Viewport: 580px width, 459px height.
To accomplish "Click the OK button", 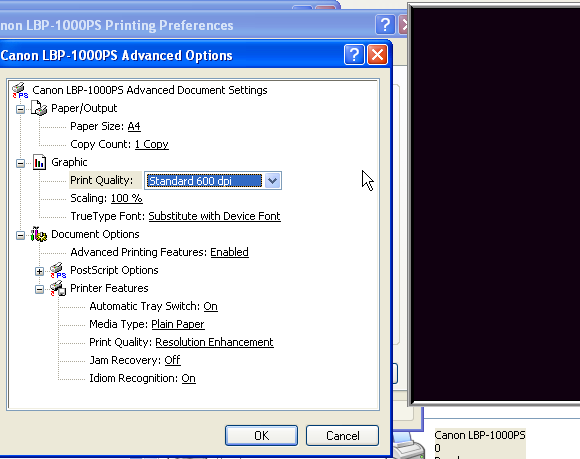I will click(262, 436).
